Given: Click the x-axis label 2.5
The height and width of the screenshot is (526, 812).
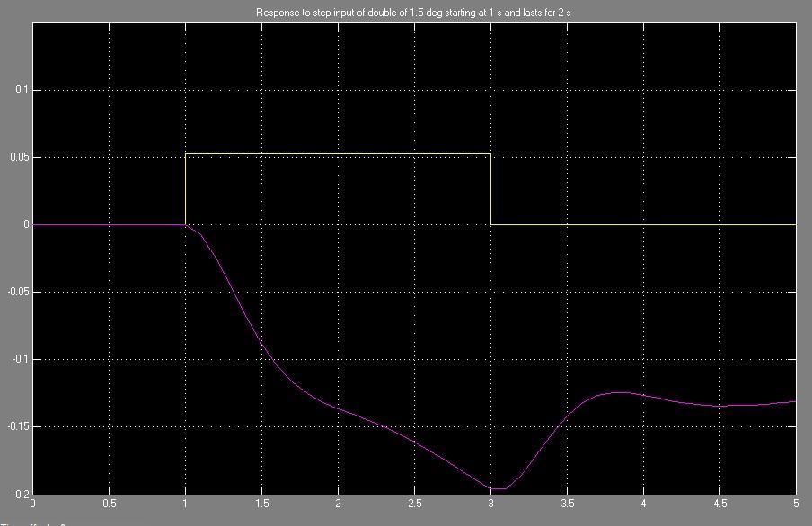Looking at the screenshot, I should (414, 505).
